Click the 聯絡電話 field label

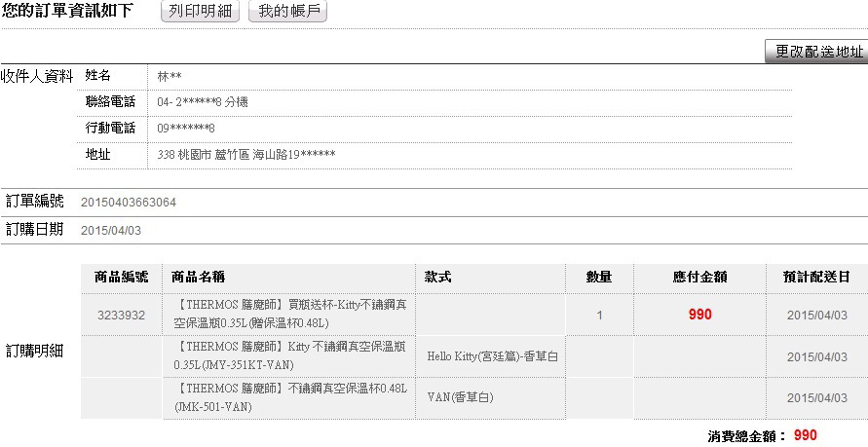pyautogui.click(x=110, y=102)
